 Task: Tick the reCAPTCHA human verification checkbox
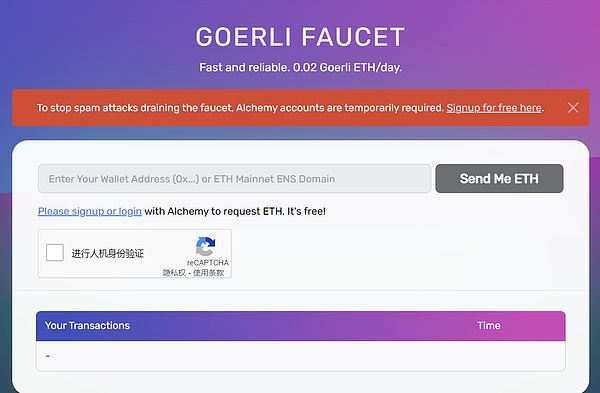click(55, 253)
